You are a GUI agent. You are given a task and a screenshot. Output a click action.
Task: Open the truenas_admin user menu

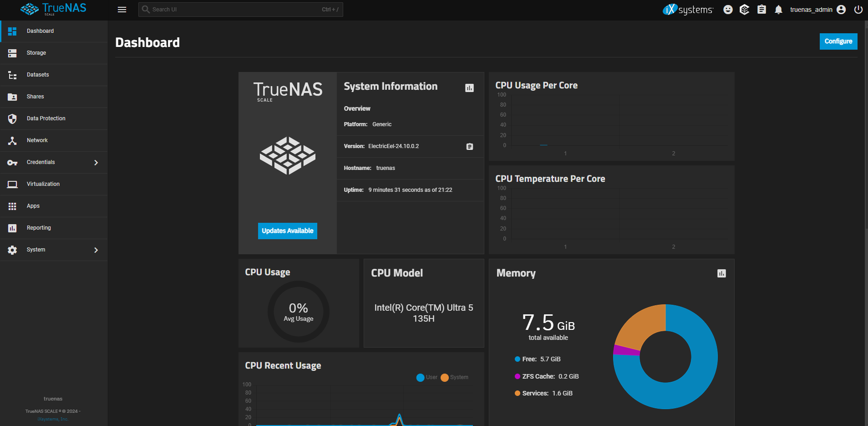tap(817, 10)
